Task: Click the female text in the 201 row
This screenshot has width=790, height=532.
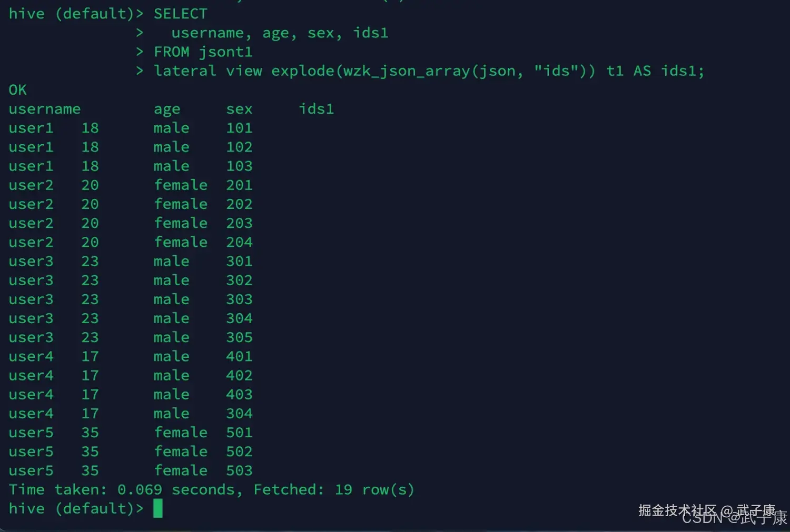Action: click(x=180, y=185)
